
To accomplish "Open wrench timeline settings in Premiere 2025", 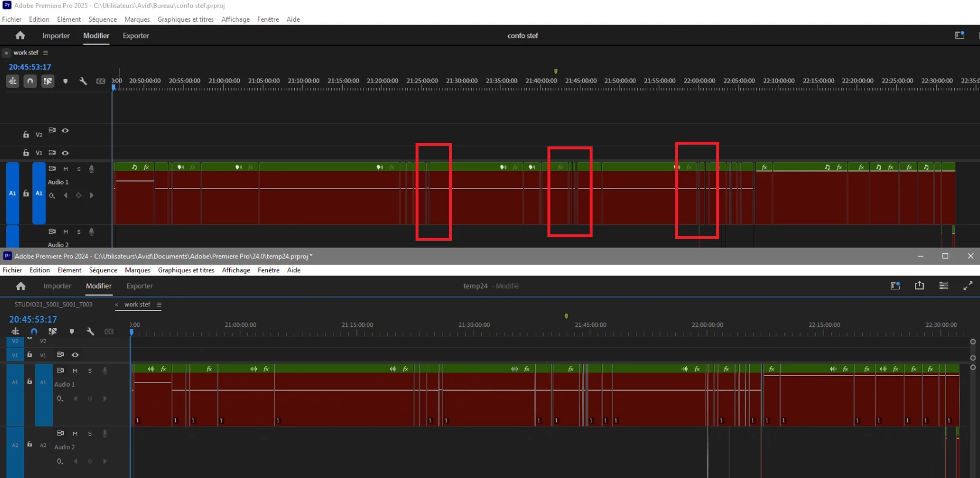I will [x=83, y=81].
